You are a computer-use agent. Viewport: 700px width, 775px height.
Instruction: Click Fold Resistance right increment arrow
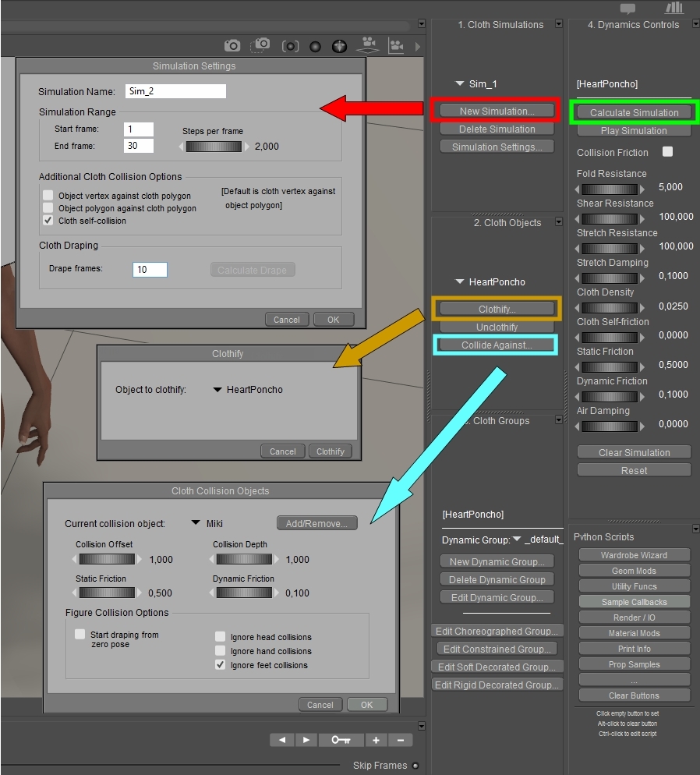642,189
